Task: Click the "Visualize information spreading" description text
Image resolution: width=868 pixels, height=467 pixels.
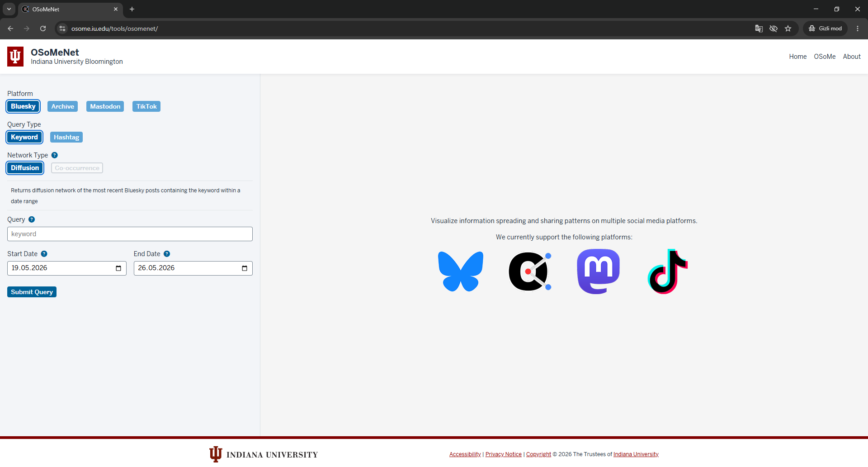Action: pyautogui.click(x=564, y=221)
